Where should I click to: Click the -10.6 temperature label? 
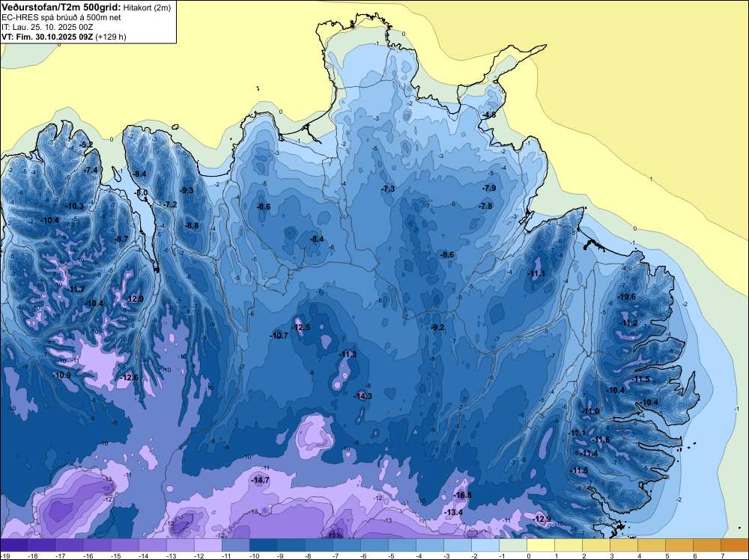(627, 296)
